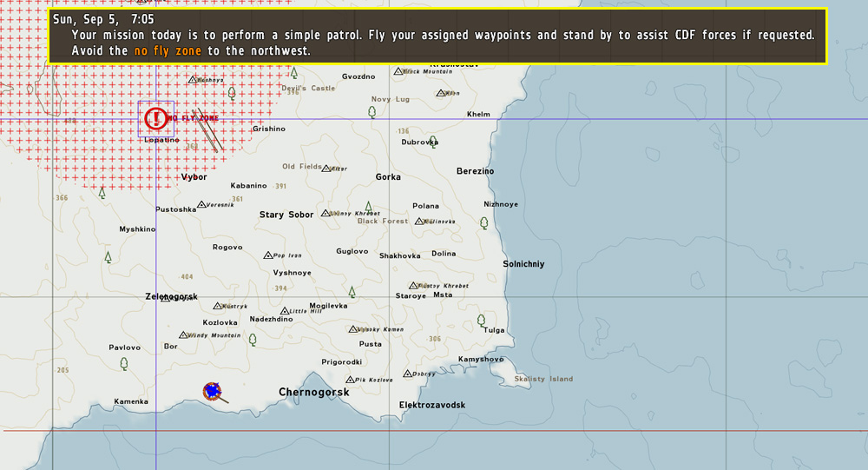Select the Zelenogorsk town label
Image resolution: width=868 pixels, height=470 pixels.
172,296
